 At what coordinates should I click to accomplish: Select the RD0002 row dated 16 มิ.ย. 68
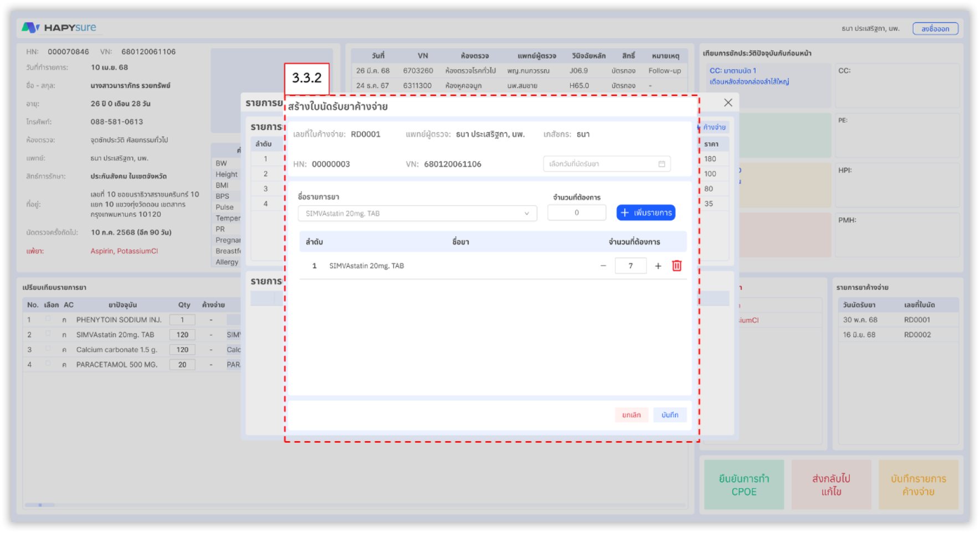pyautogui.click(x=897, y=335)
